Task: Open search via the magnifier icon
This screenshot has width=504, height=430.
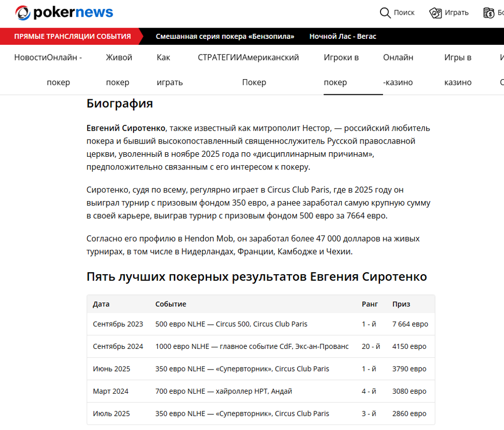Action: [385, 13]
